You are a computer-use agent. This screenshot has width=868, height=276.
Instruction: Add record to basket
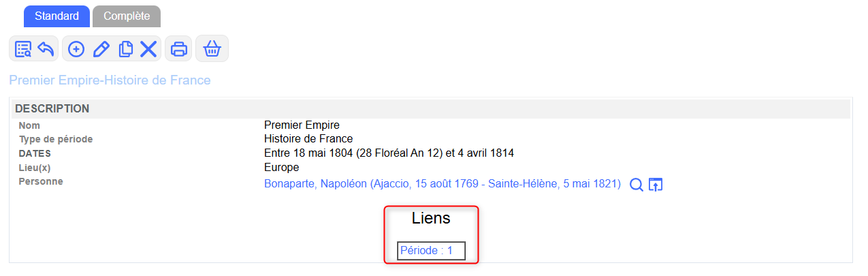point(212,49)
